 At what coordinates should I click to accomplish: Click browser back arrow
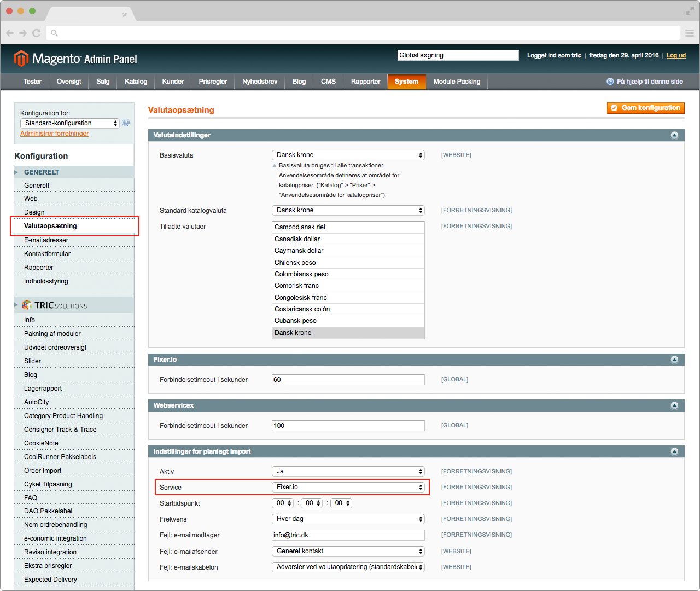10,33
